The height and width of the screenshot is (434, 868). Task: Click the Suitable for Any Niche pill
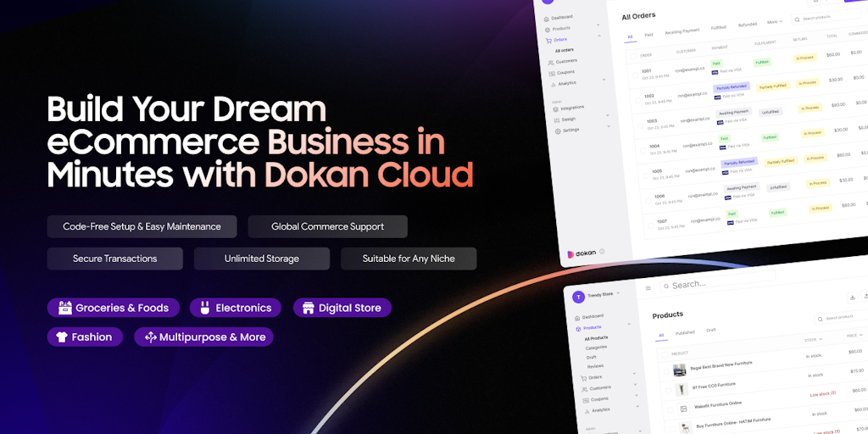(409, 259)
